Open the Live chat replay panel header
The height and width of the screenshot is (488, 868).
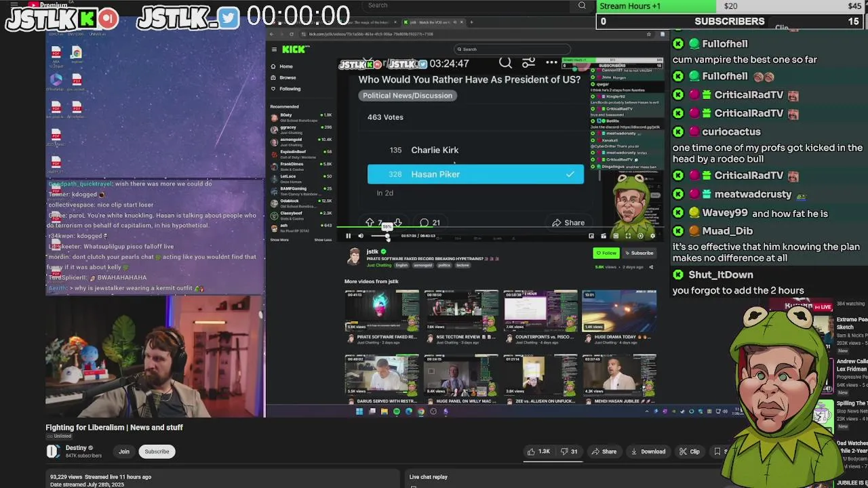click(x=429, y=477)
